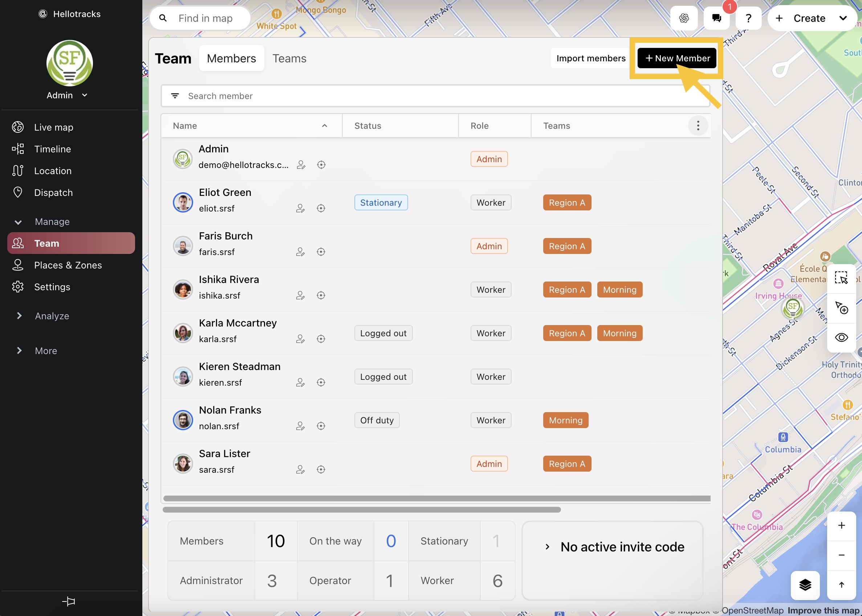This screenshot has height=616, width=862.
Task: Pin the sidebar with the pin icon
Action: [x=69, y=601]
